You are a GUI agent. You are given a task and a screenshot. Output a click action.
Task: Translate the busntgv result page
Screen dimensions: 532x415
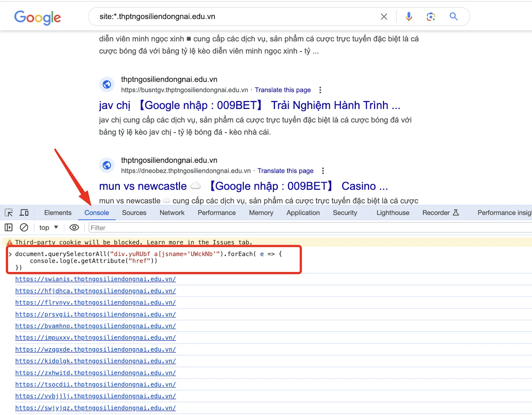(283, 90)
